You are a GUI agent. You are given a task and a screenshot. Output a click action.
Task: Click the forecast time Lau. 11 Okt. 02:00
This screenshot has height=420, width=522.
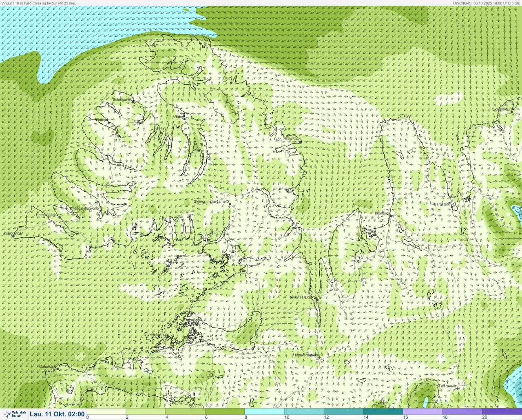57,414
